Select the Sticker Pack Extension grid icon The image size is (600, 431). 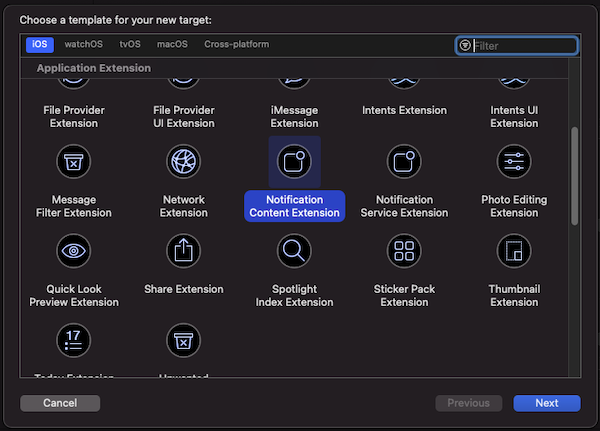point(404,251)
